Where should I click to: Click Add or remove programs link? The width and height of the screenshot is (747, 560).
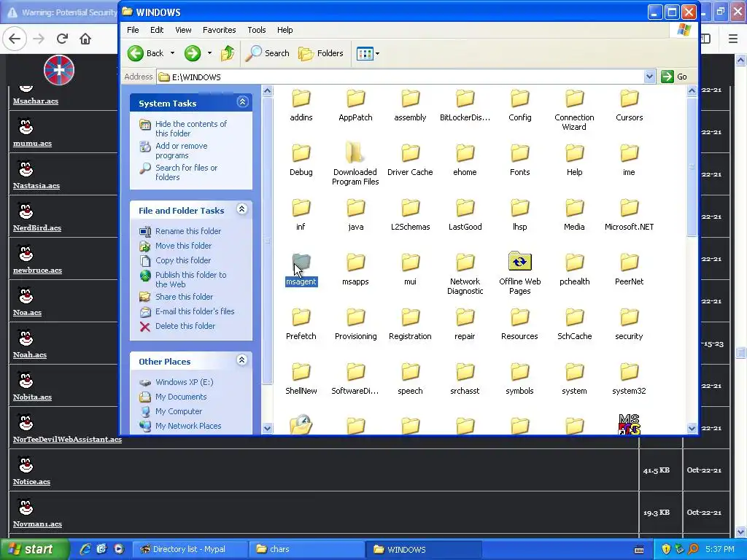coord(182,150)
